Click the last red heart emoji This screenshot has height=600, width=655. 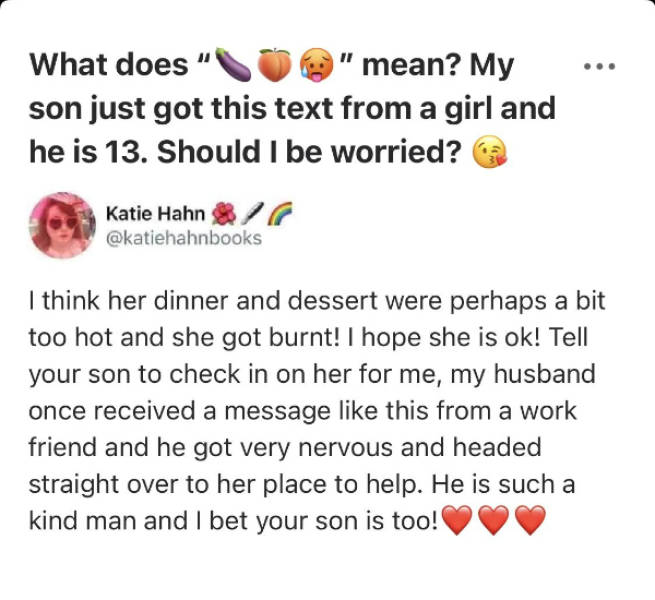530,523
